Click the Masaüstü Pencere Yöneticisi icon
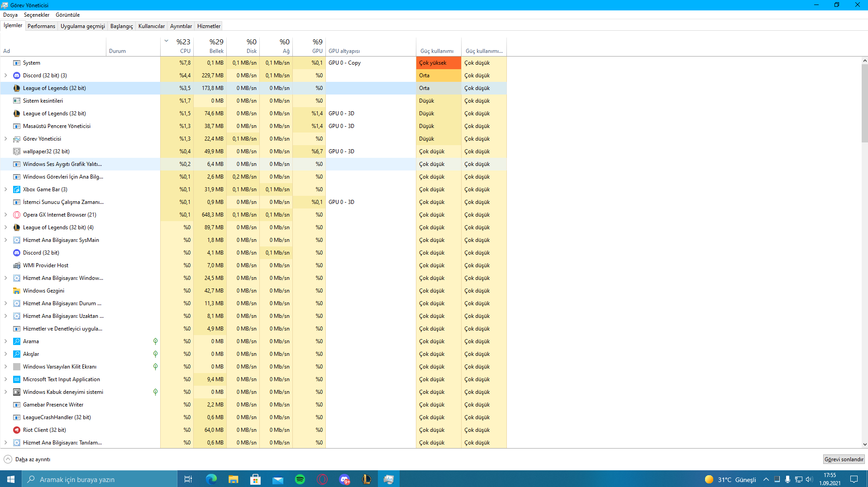This screenshot has height=487, width=868. [x=17, y=126]
